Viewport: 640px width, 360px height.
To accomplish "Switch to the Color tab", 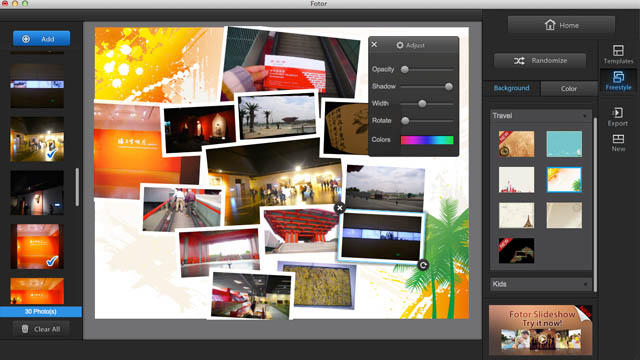I will (569, 89).
